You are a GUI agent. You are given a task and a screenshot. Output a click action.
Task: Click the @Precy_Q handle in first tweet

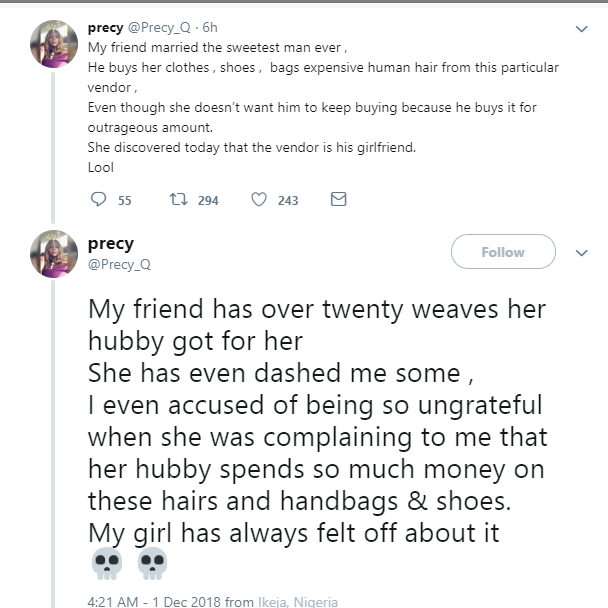coord(160,28)
